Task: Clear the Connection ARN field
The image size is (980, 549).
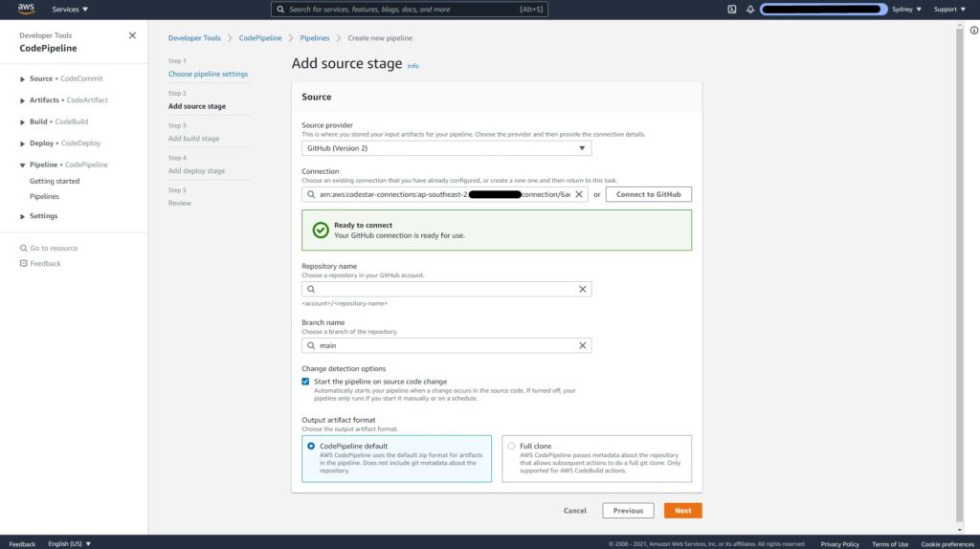Action: click(x=579, y=194)
